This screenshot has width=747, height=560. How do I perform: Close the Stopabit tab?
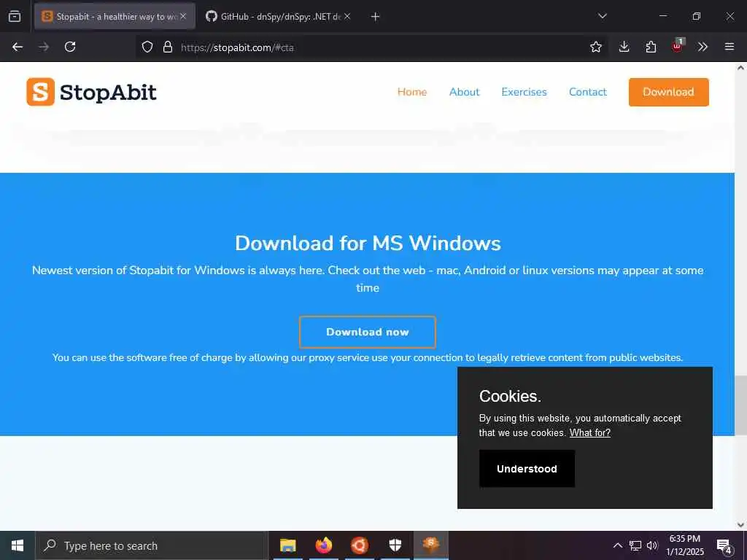(183, 16)
